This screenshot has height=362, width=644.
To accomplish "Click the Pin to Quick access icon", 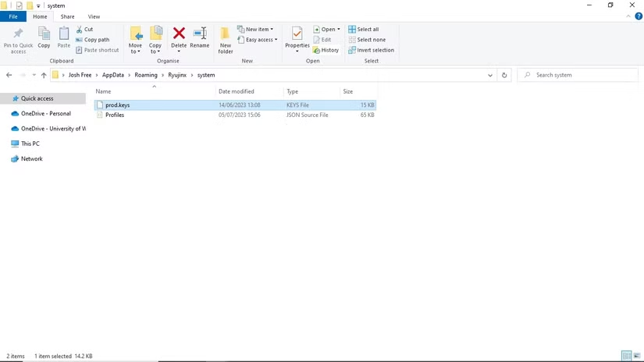I will pos(18,34).
